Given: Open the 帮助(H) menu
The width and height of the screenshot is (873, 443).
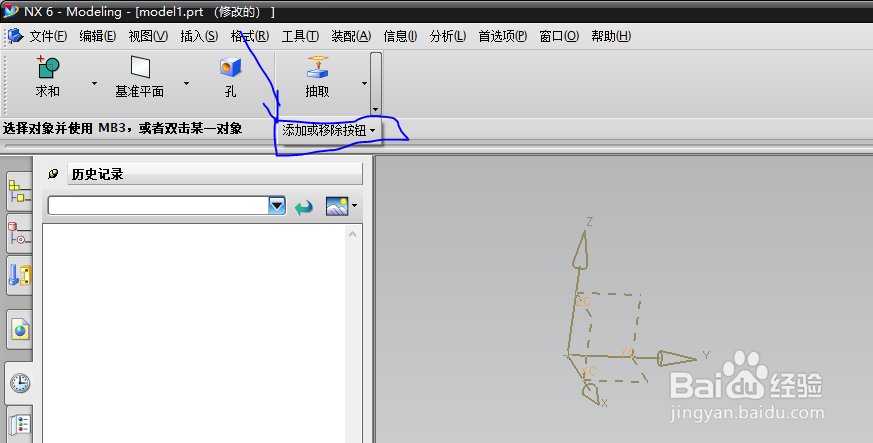Looking at the screenshot, I should (x=611, y=36).
